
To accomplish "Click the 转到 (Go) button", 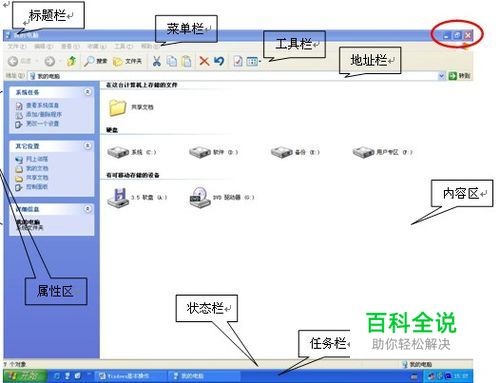I will click(459, 76).
